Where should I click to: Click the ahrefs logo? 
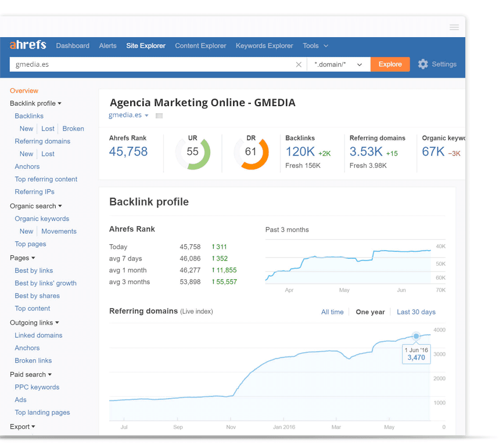pos(28,45)
